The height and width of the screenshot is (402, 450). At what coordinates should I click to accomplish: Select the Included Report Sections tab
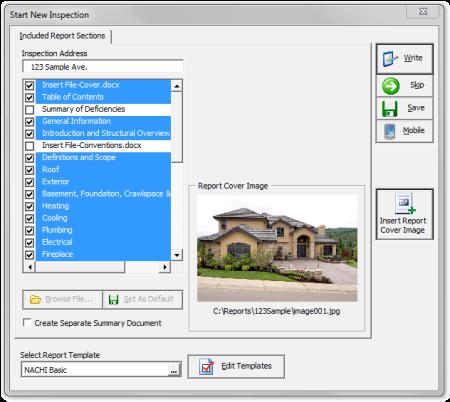pos(62,36)
